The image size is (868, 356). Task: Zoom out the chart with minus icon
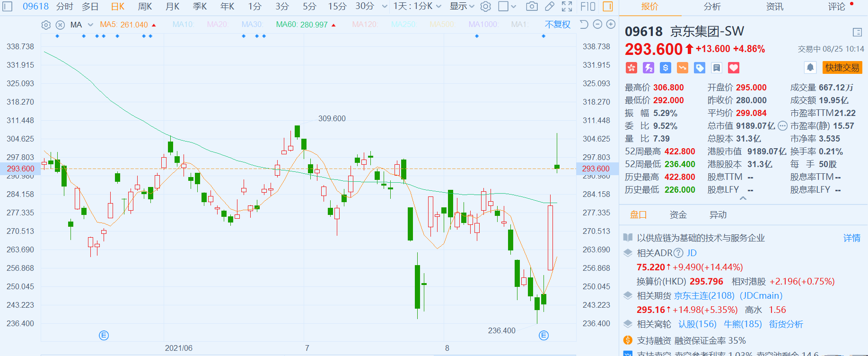coord(597,25)
